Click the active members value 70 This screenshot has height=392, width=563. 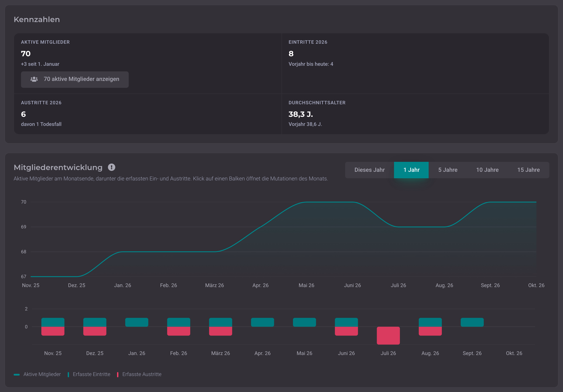click(x=26, y=54)
